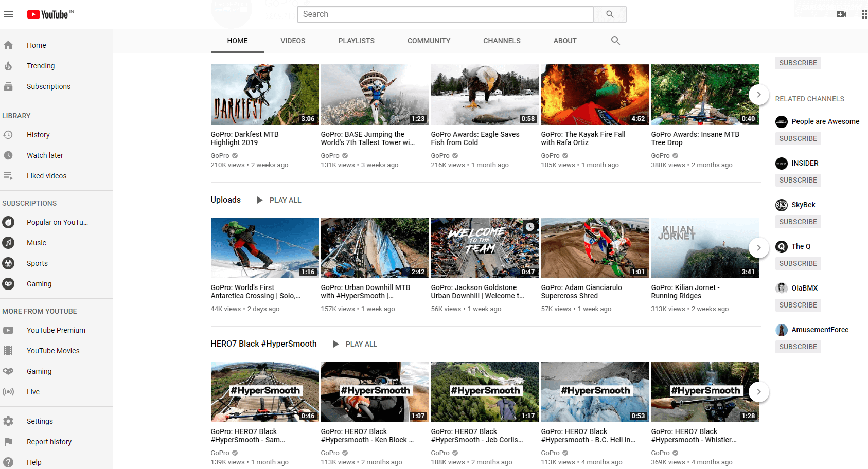Viewport: 868px width, 469px height.
Task: Click the YouTube Movies film icon
Action: tap(8, 351)
